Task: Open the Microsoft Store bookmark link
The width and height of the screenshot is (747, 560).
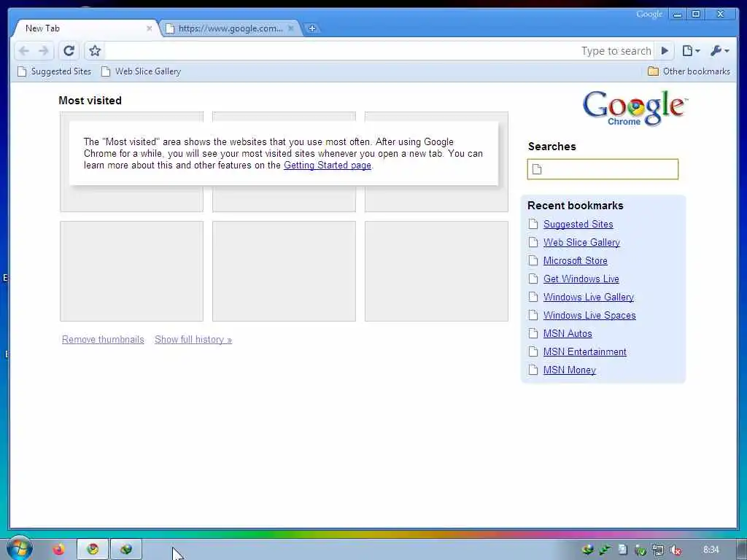Action: point(576,260)
